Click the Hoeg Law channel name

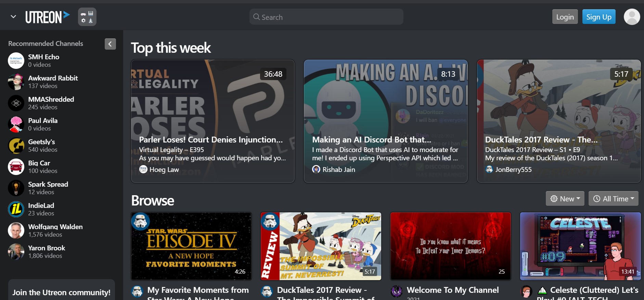click(x=164, y=170)
